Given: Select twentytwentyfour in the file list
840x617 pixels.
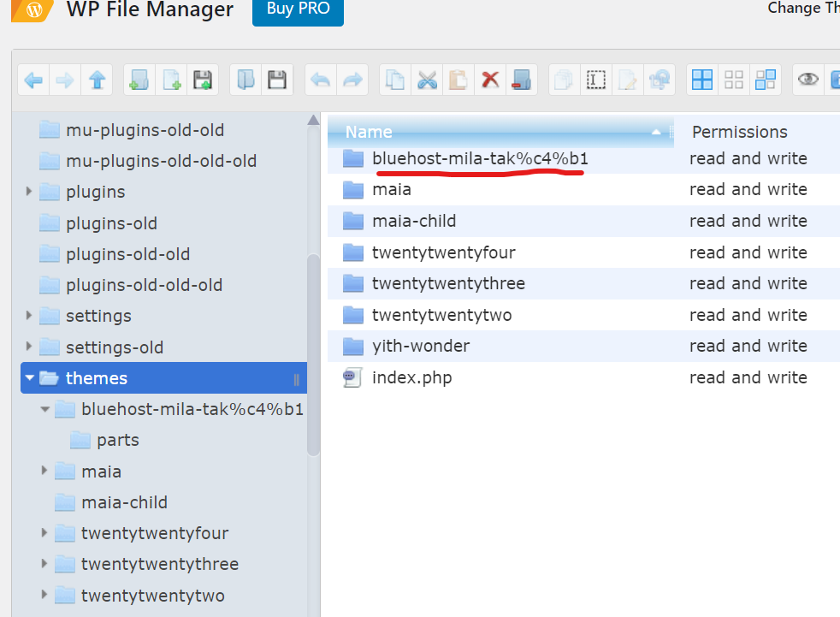Looking at the screenshot, I should (584, 252).
